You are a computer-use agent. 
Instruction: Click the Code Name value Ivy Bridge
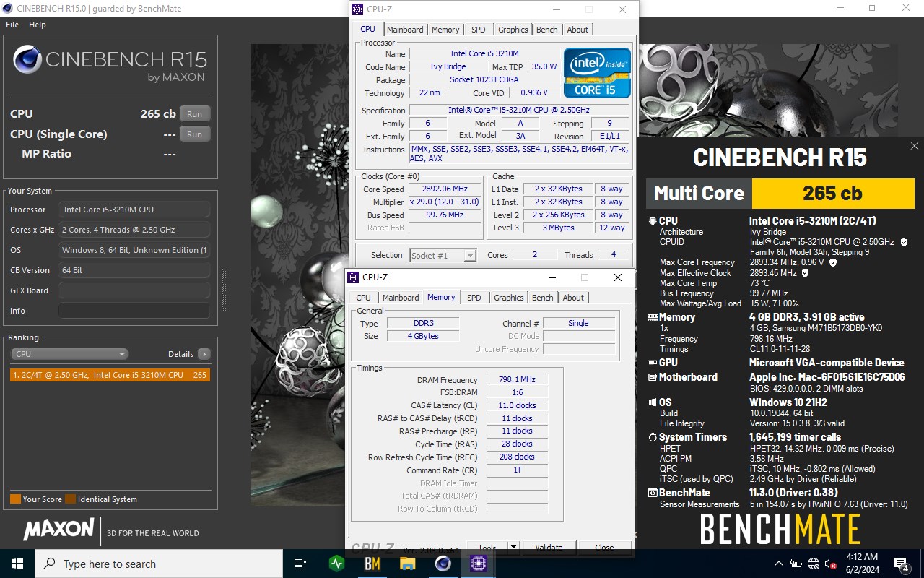(x=448, y=66)
